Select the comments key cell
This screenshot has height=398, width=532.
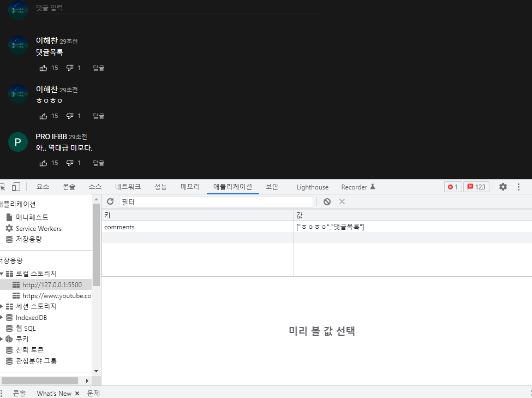(x=198, y=227)
